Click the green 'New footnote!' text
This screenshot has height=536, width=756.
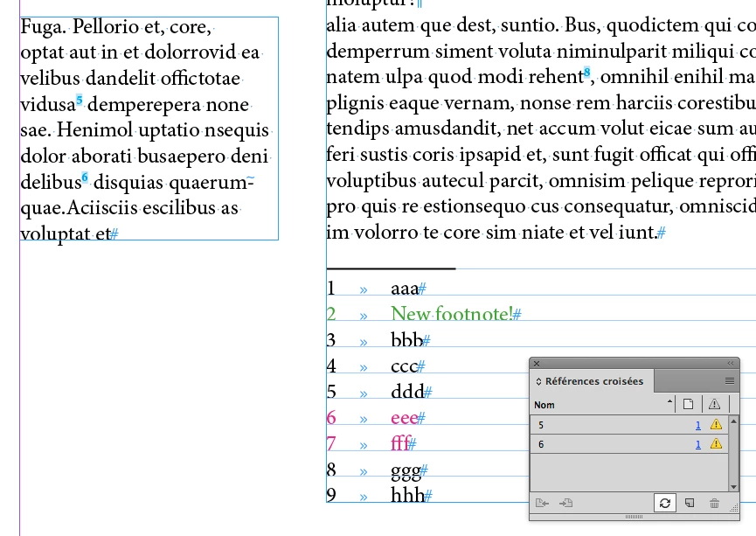coord(451,314)
